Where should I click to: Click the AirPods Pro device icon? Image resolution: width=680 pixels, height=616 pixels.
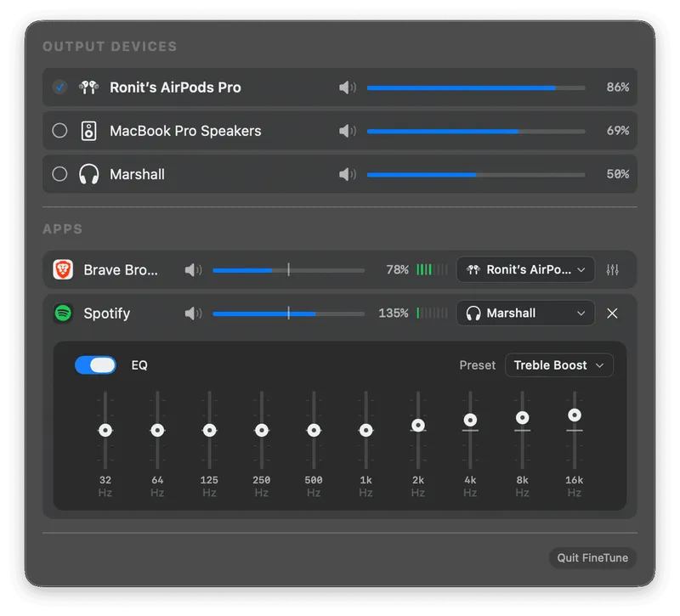[x=88, y=88]
